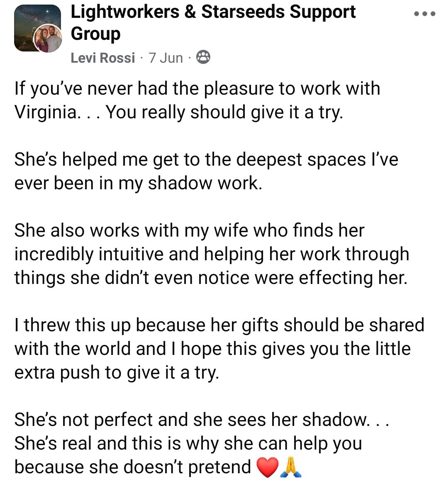
Task: Click the group privacy members icon
Action: click(202, 57)
